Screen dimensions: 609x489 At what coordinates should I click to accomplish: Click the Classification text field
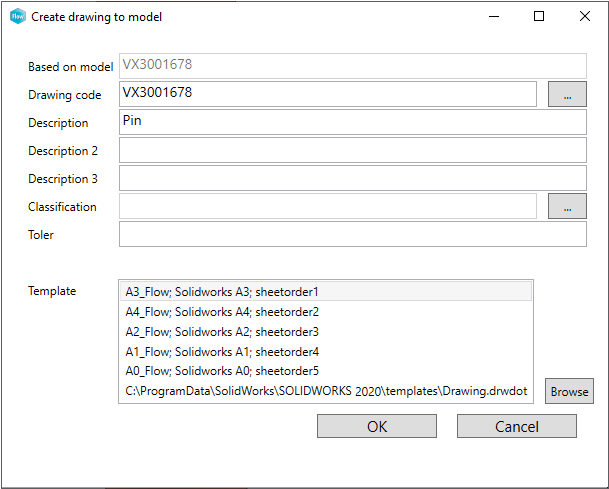328,206
